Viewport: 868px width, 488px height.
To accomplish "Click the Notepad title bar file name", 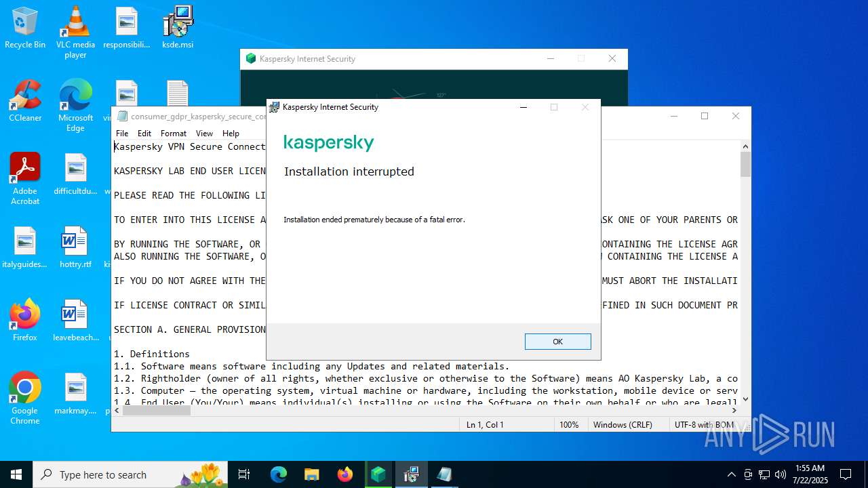I will [x=199, y=116].
